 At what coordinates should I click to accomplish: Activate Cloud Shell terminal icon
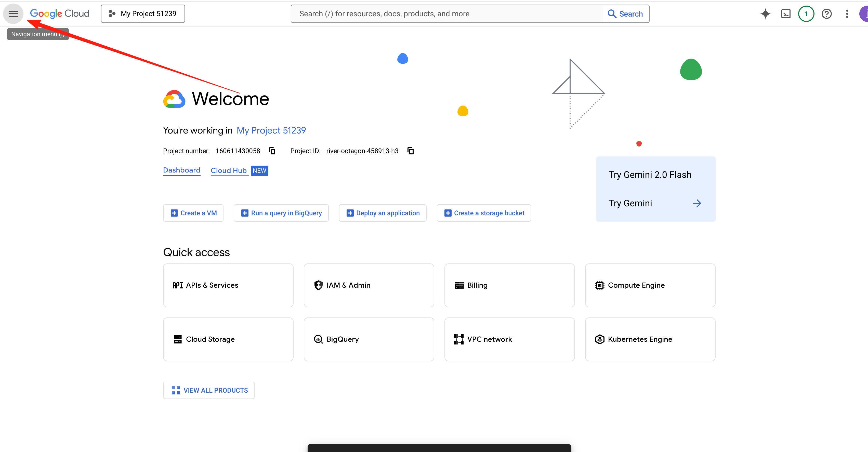pos(786,14)
